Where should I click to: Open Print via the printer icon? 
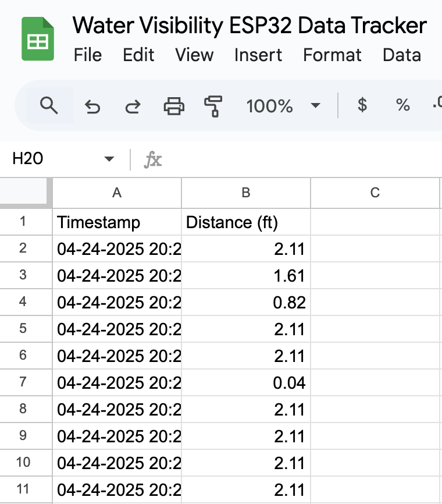coord(173,106)
